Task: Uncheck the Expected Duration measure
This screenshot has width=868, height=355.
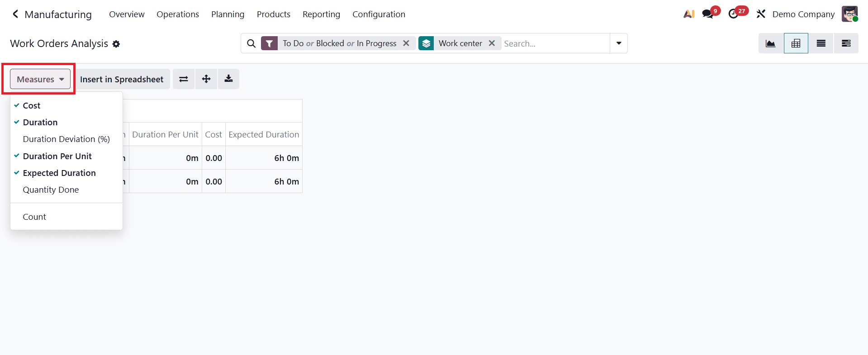Action: (x=66, y=173)
